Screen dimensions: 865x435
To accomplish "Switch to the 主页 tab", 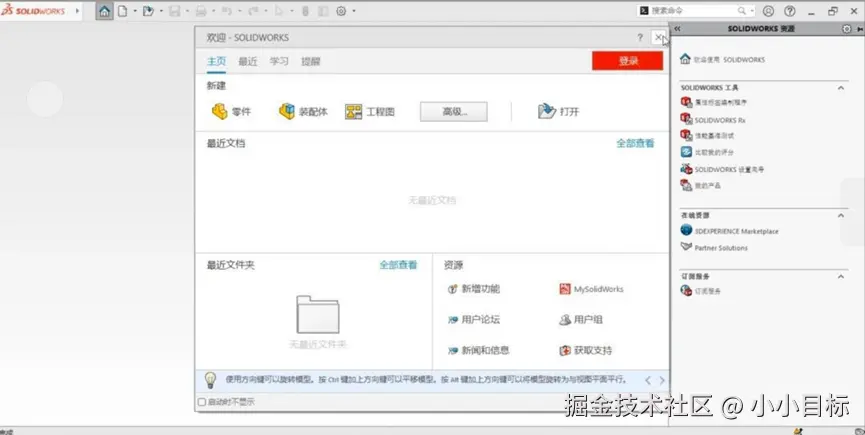I will pos(216,61).
